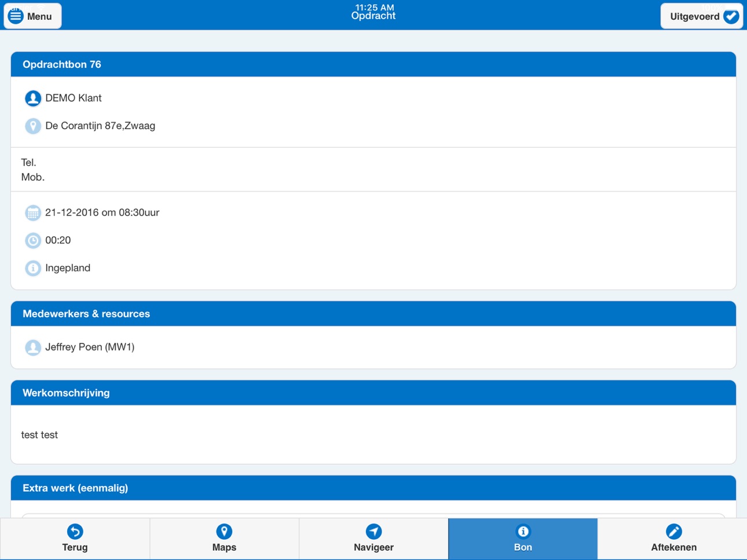
Task: Click the Extra werk (eenmalig) header
Action: pos(373,488)
